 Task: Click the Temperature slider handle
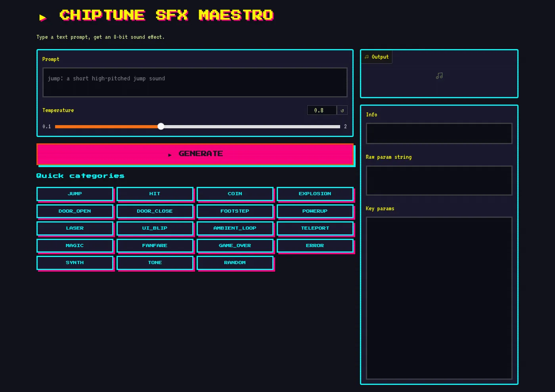click(x=161, y=126)
